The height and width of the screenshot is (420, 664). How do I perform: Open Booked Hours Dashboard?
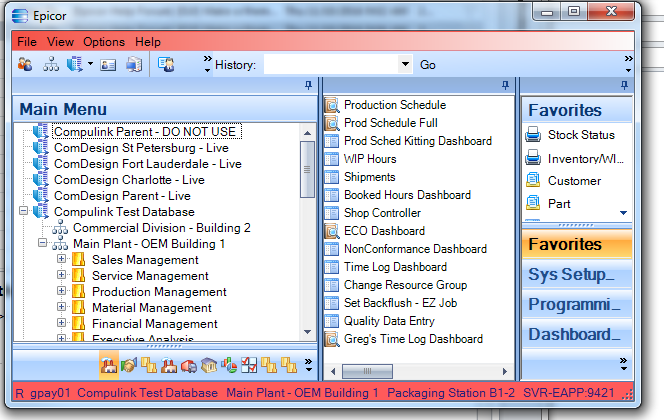(x=407, y=195)
